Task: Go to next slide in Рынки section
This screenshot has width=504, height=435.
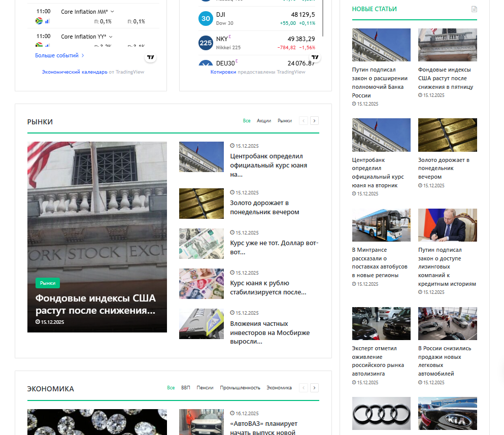Action: (x=314, y=121)
